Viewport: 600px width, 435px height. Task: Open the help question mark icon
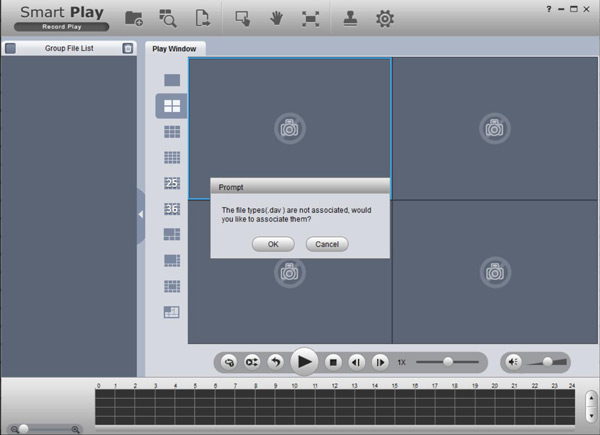coord(549,9)
